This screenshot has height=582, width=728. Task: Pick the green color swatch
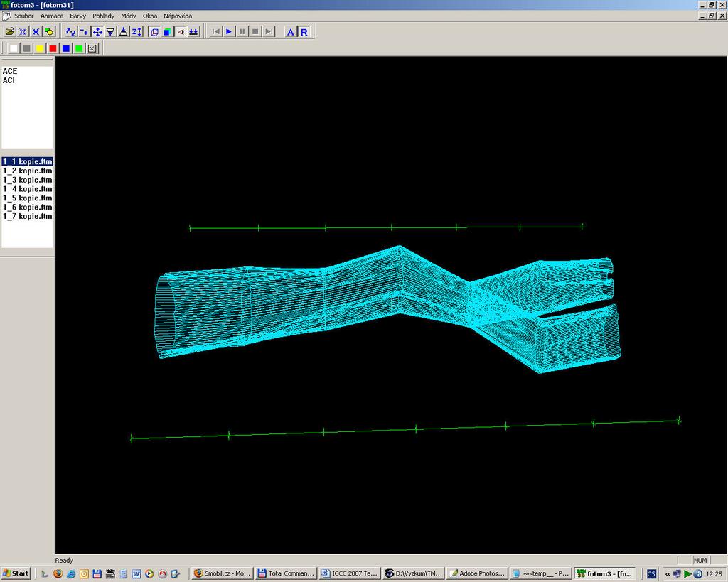(x=80, y=48)
